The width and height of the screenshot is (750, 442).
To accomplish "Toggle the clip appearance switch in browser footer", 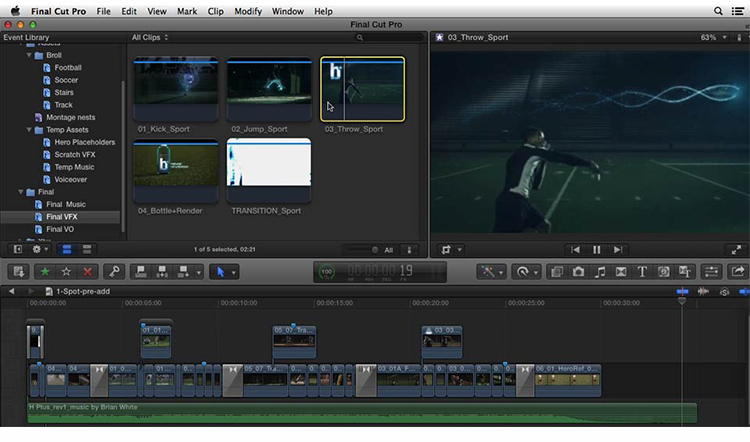I will (409, 250).
